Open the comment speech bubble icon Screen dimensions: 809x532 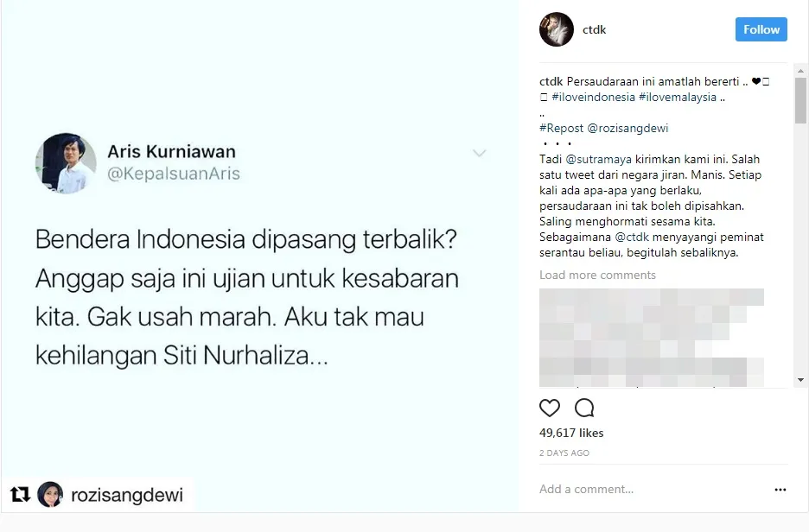[x=584, y=408]
